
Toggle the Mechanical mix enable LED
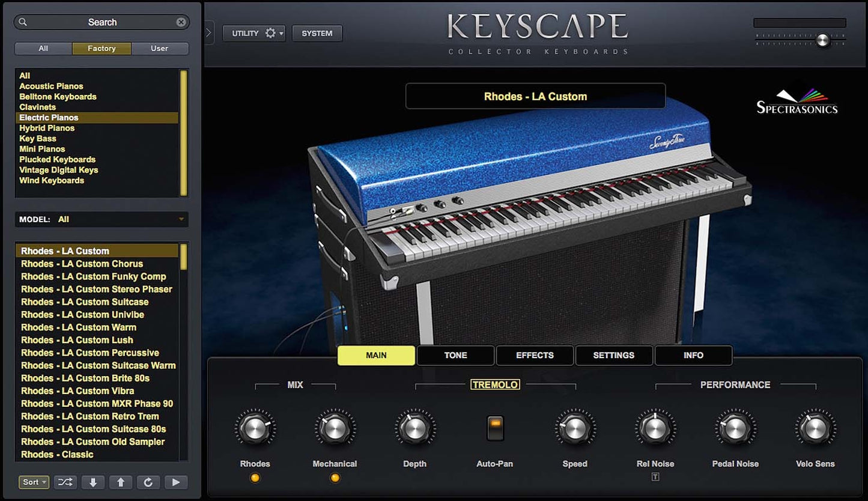tap(335, 478)
